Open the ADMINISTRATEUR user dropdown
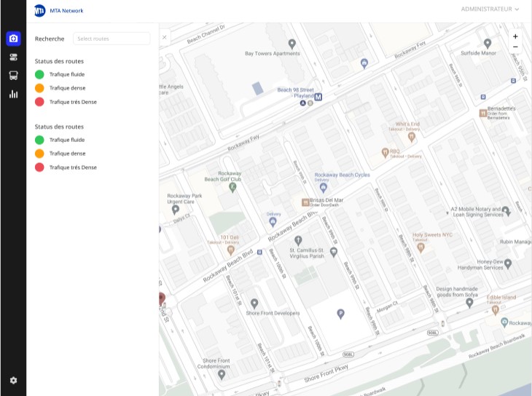The width and height of the screenshot is (532, 396). [x=490, y=9]
